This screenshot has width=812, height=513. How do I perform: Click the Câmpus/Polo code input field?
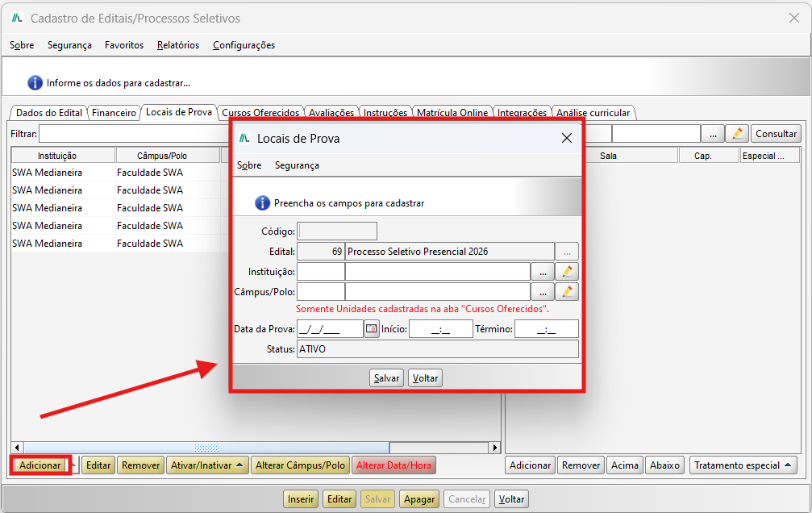[321, 292]
